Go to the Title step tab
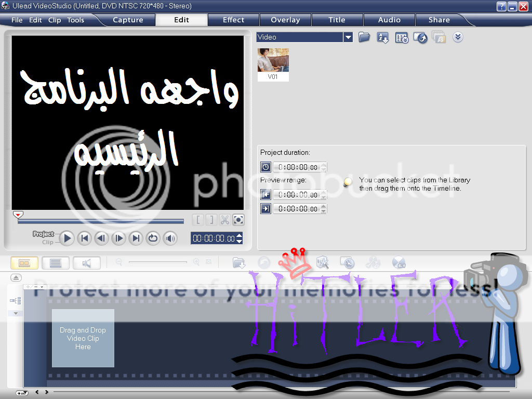 click(337, 20)
